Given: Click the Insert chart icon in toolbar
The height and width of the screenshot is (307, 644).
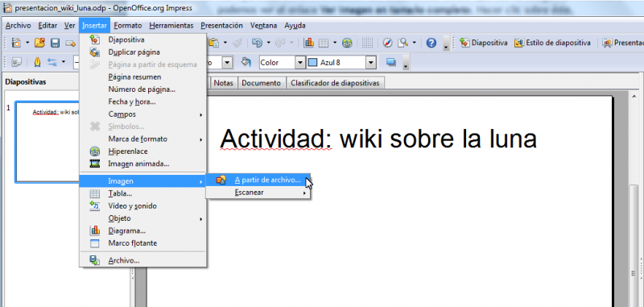Looking at the screenshot, I should click(x=309, y=43).
